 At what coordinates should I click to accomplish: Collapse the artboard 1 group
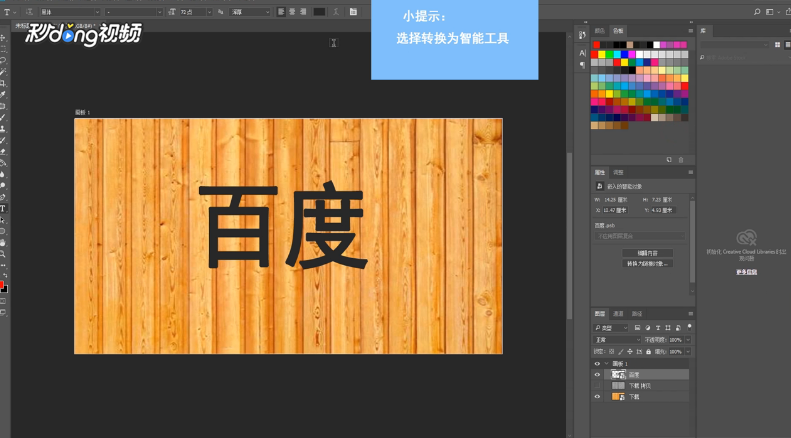pyautogui.click(x=606, y=364)
